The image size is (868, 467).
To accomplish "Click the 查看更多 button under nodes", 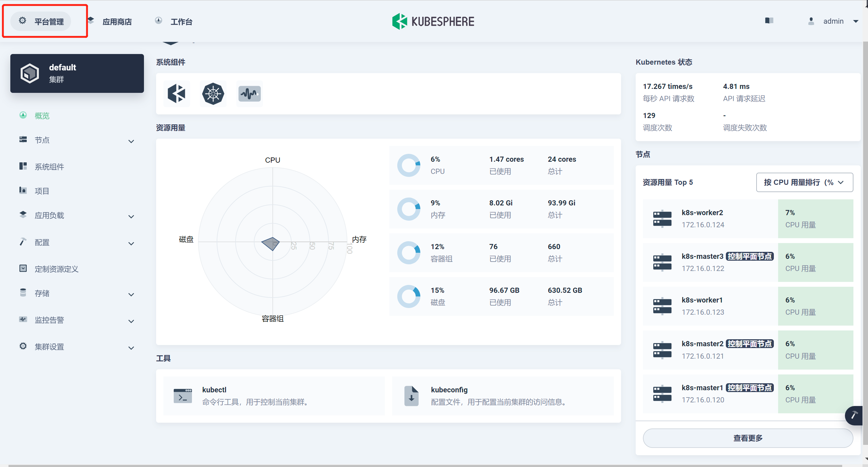I will tap(748, 438).
